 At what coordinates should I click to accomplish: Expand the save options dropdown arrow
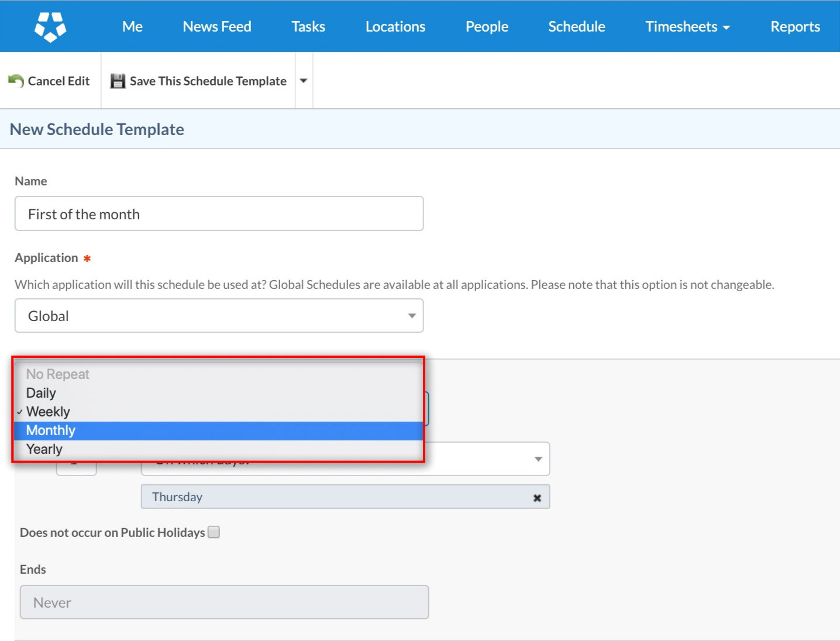(304, 81)
